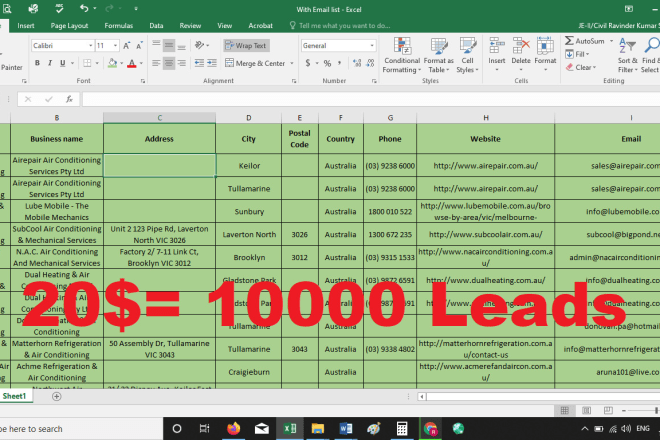
Task: Toggle middle vertical alignment
Action: 169,45
